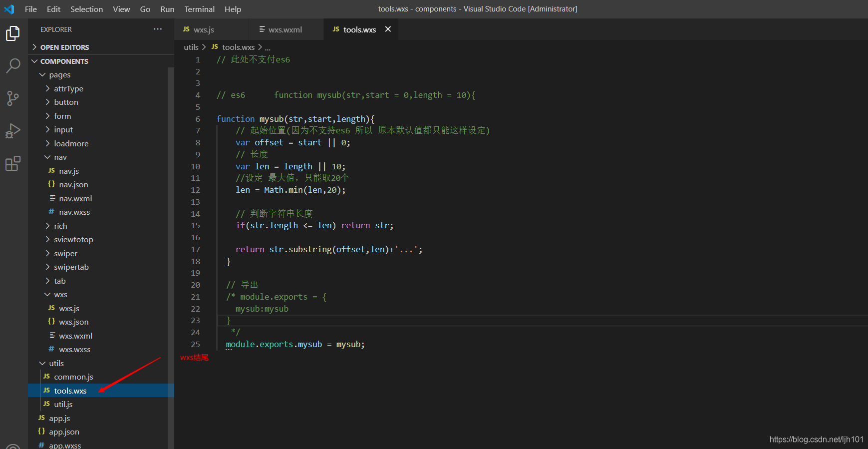Expand the swiper folder
The width and height of the screenshot is (868, 449).
point(101,253)
